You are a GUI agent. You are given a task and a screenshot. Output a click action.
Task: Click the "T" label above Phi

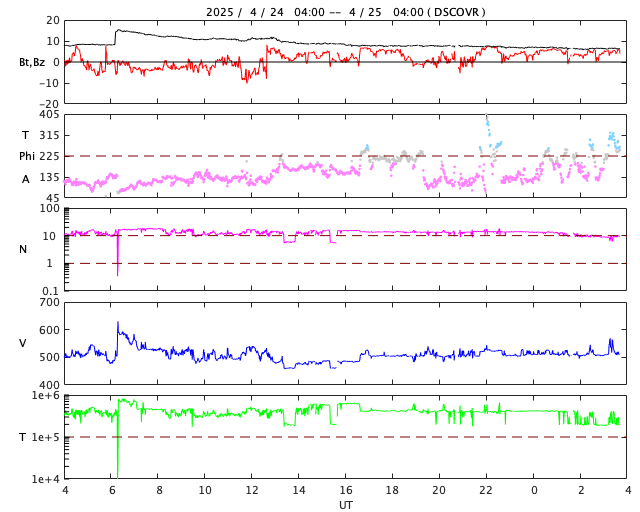[x=25, y=135]
